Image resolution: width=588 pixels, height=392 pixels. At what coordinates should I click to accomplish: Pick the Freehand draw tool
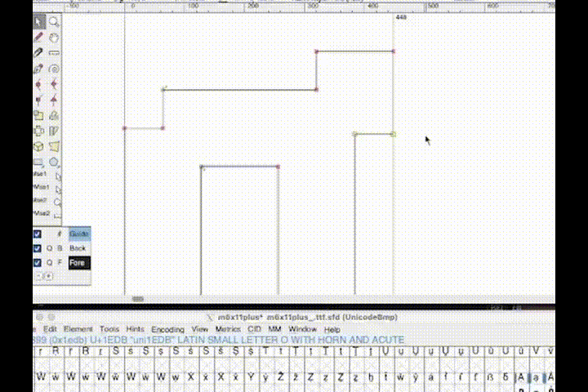pos(39,38)
